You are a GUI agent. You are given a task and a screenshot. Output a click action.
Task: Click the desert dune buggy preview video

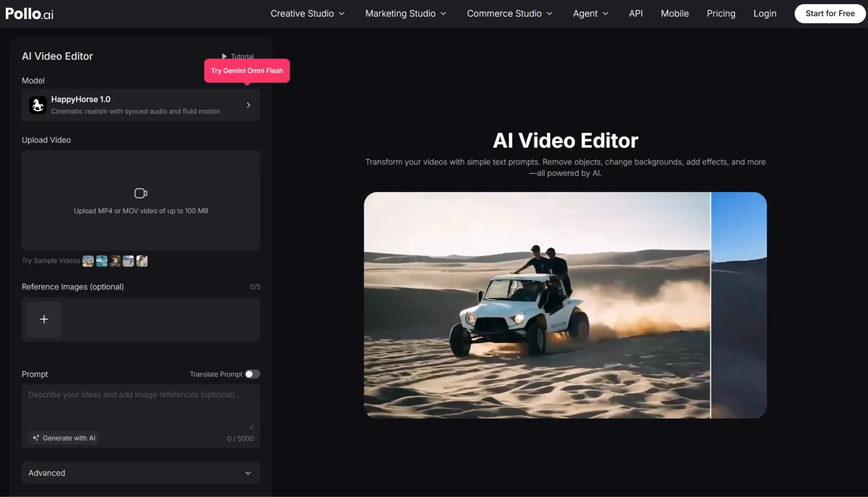565,305
